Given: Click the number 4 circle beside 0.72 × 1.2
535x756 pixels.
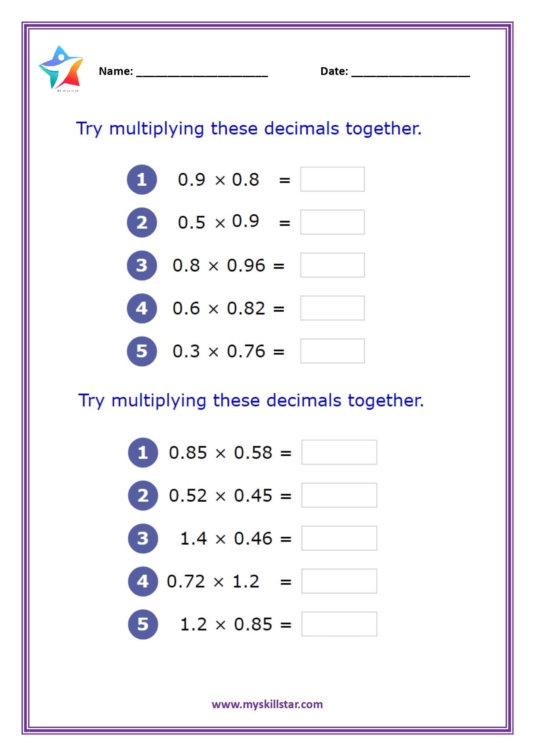Looking at the screenshot, I should pos(143,581).
